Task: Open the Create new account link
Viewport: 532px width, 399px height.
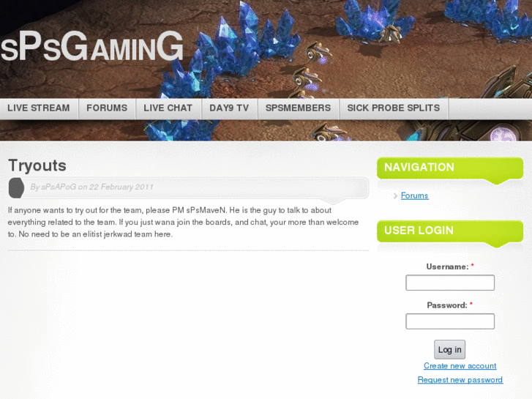Action: pyautogui.click(x=460, y=366)
